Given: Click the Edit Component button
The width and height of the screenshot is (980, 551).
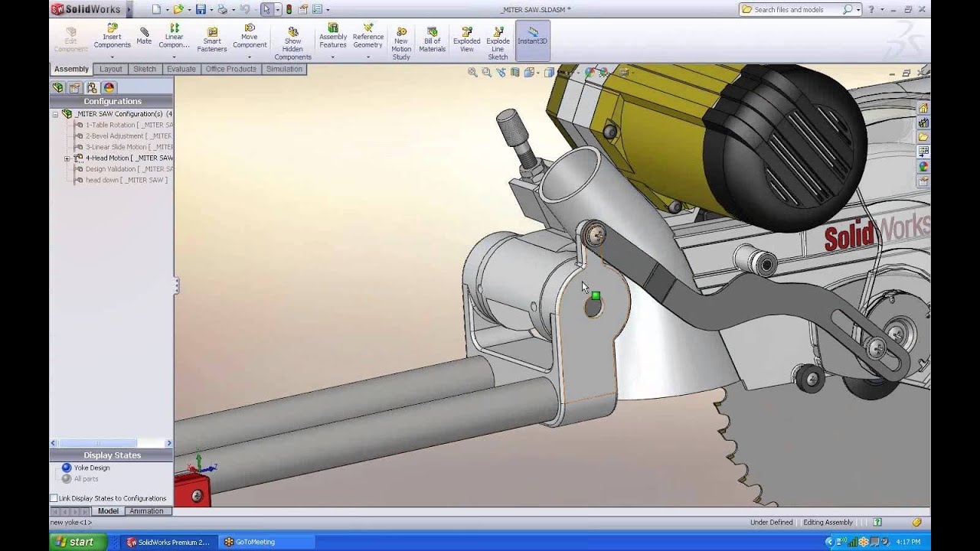Looking at the screenshot, I should 70,40.
